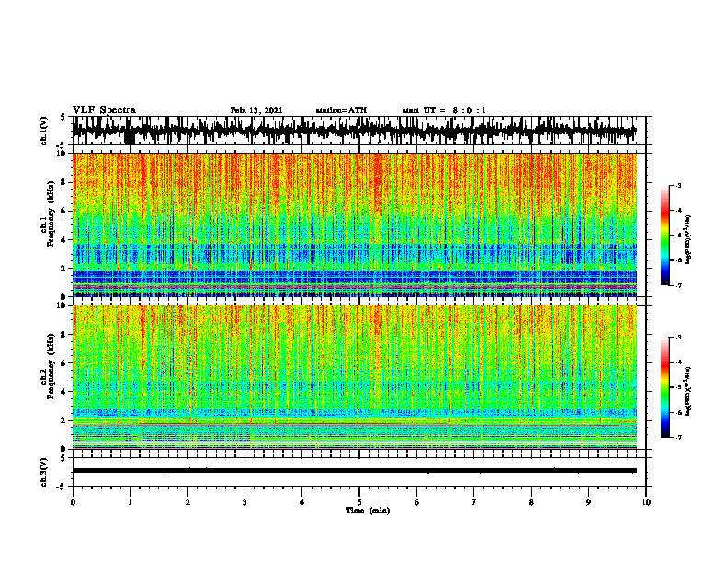
Task: Click time axis tick label '2'
Action: (x=188, y=502)
